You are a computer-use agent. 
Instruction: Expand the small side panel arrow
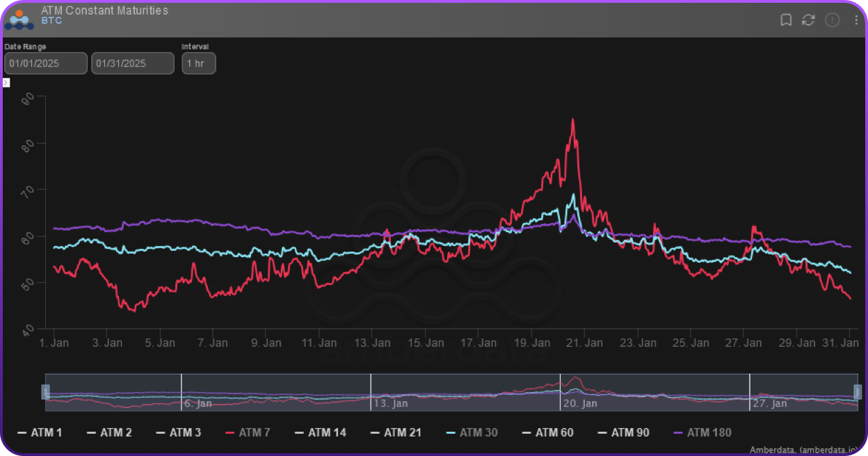click(x=6, y=82)
